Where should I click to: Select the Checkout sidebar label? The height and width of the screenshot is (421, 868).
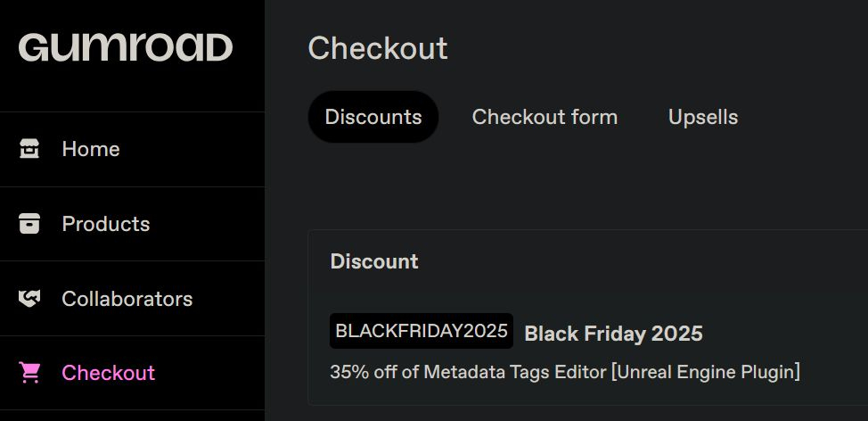click(x=108, y=373)
